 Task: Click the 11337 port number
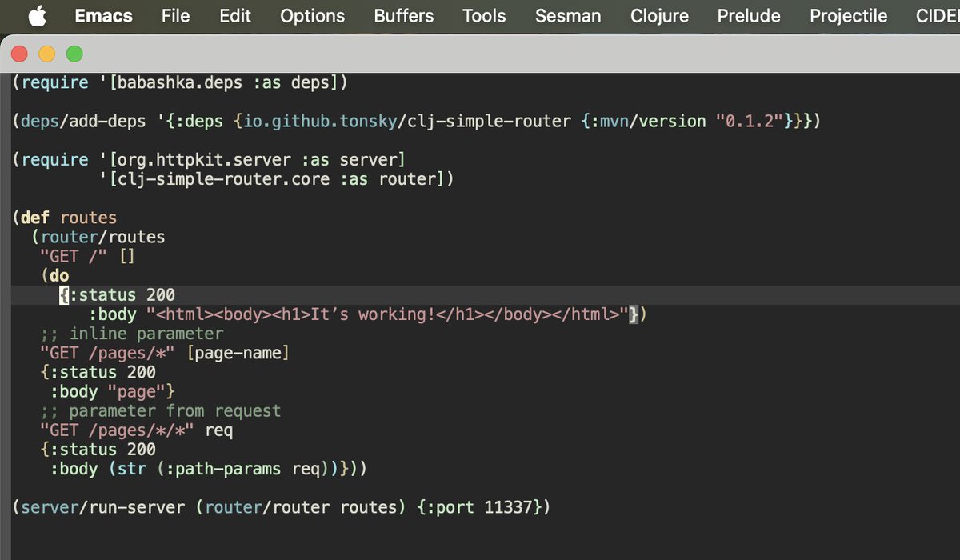point(508,507)
